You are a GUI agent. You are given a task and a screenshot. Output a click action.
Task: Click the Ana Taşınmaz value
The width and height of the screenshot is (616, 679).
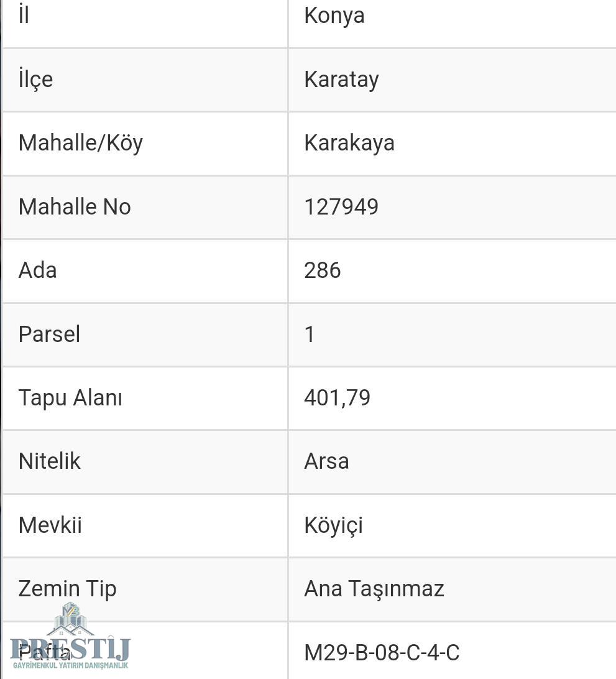(374, 589)
